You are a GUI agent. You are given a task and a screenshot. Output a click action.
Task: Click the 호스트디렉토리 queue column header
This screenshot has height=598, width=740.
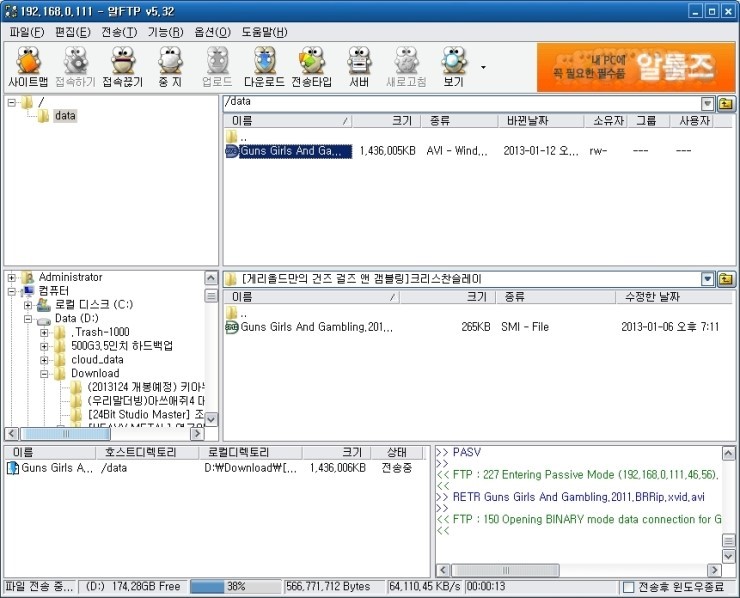[x=147, y=453]
